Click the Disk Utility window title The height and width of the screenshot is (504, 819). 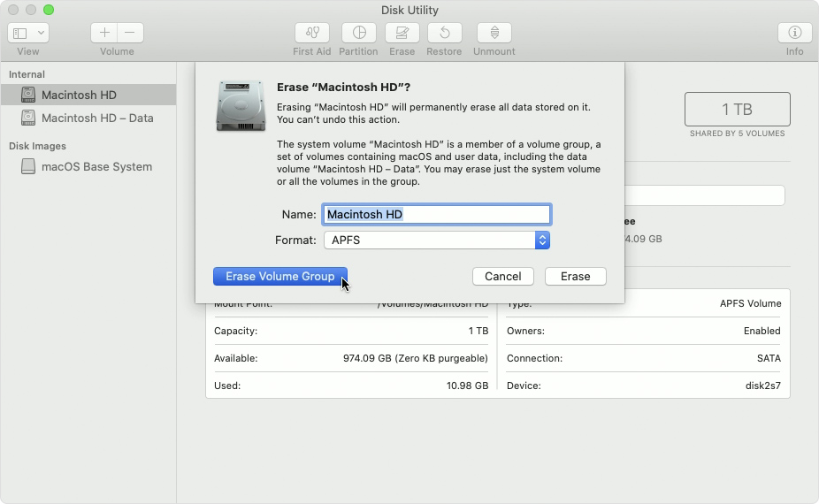click(x=409, y=10)
